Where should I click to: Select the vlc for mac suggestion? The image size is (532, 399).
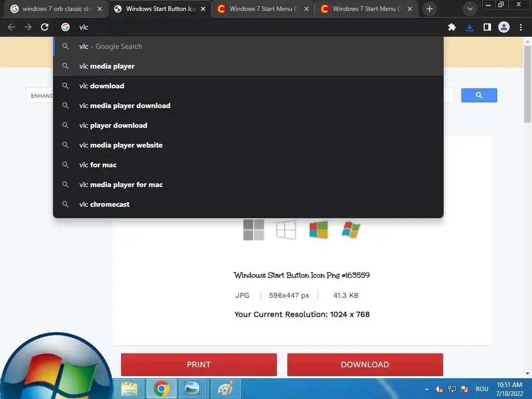coord(248,165)
